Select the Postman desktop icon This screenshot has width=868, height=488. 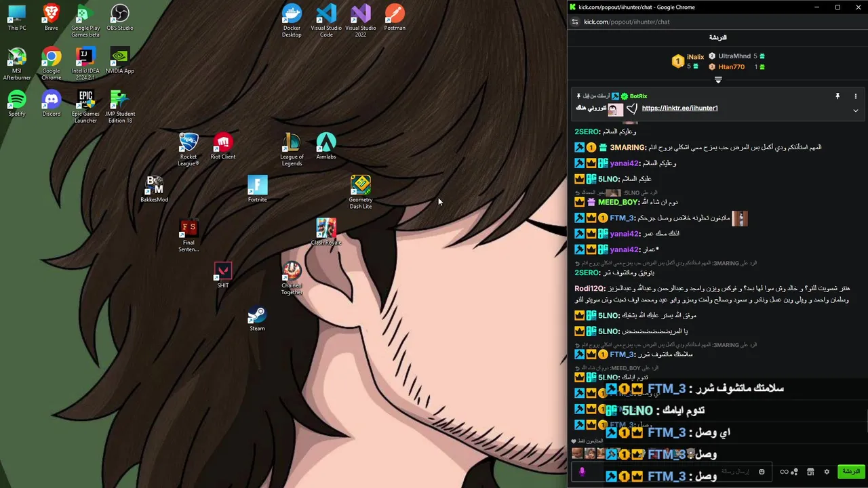click(x=395, y=18)
